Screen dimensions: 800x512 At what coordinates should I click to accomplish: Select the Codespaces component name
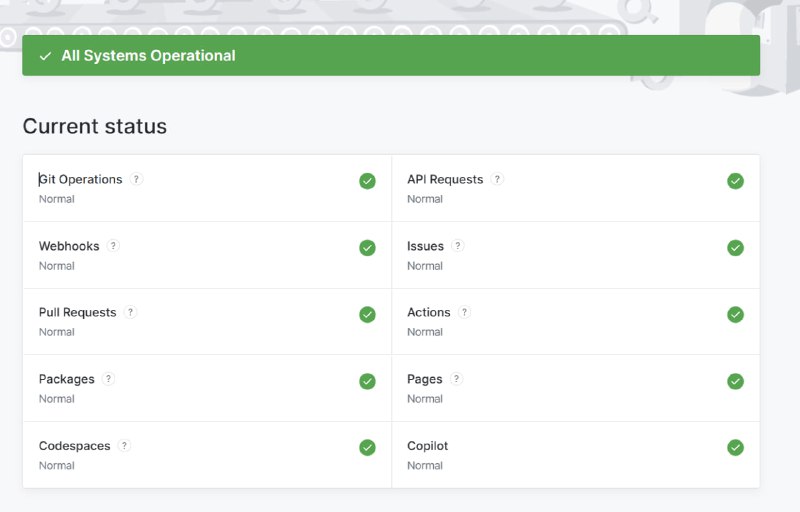coord(74,446)
